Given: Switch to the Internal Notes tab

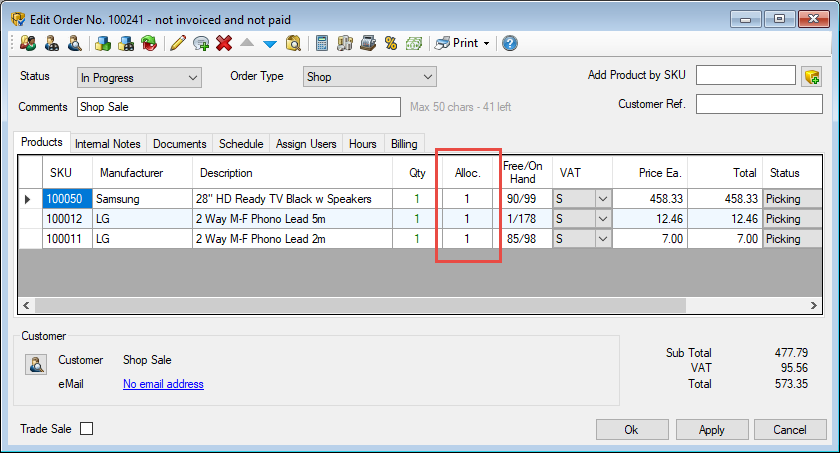Looking at the screenshot, I should point(108,144).
